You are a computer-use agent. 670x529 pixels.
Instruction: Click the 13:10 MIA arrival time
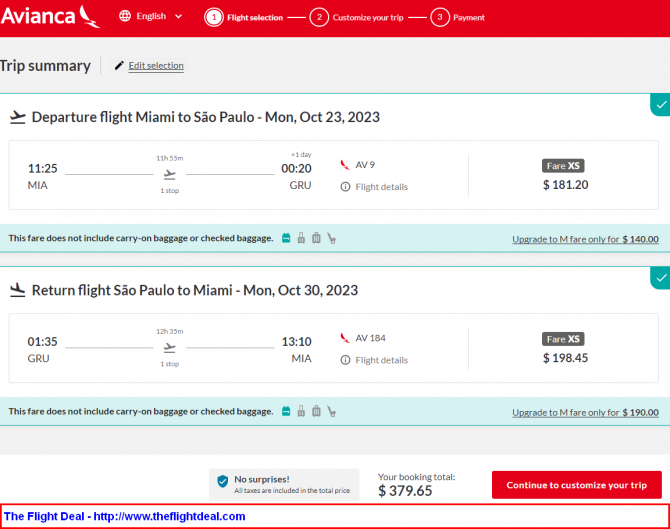point(297,350)
